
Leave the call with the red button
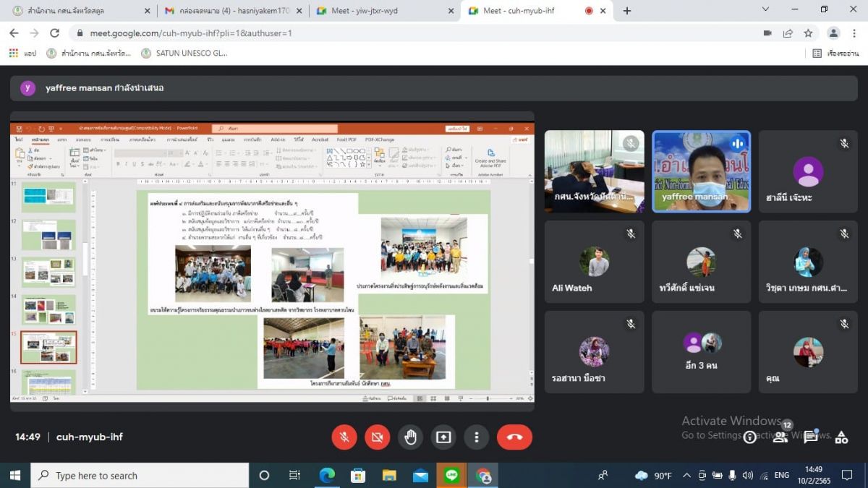(x=514, y=437)
